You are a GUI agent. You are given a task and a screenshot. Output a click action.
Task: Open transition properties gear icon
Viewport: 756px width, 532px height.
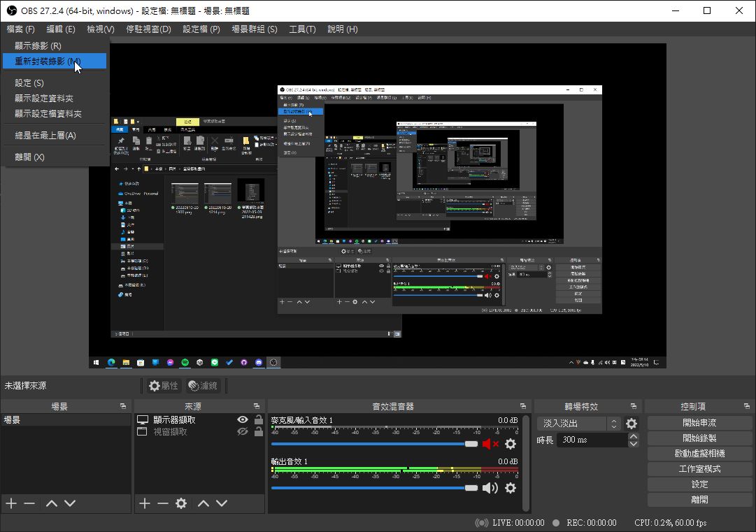[632, 424]
